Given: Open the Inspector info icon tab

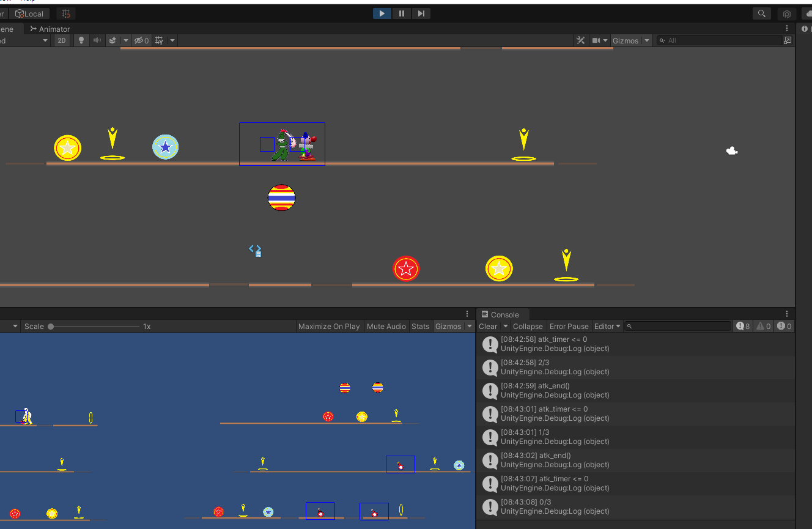Looking at the screenshot, I should click(805, 29).
